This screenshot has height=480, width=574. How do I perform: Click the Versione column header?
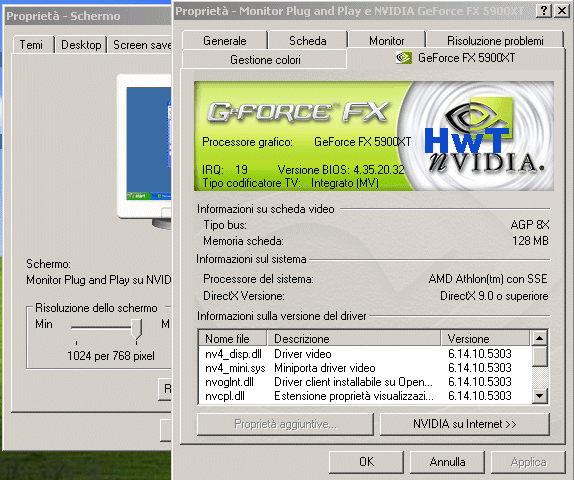tap(485, 338)
